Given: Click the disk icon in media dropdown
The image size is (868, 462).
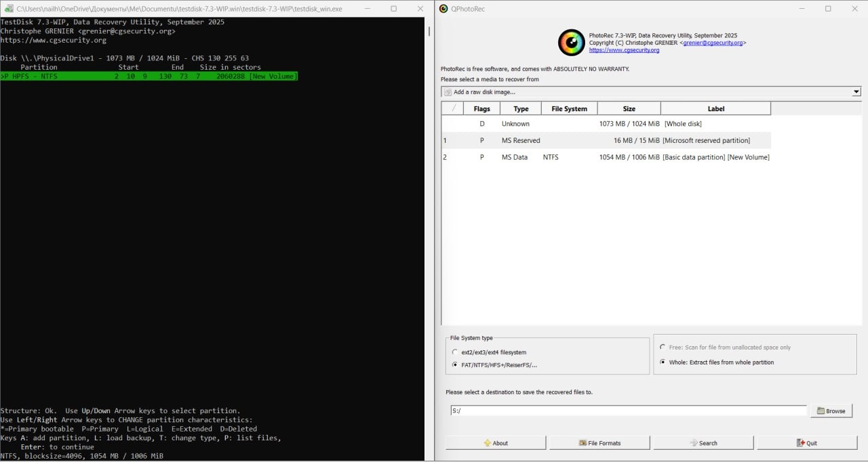Looking at the screenshot, I should [x=448, y=92].
